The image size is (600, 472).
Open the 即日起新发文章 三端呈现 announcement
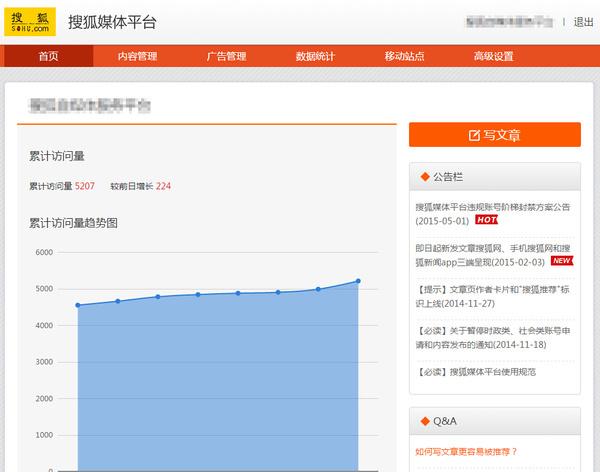point(493,255)
